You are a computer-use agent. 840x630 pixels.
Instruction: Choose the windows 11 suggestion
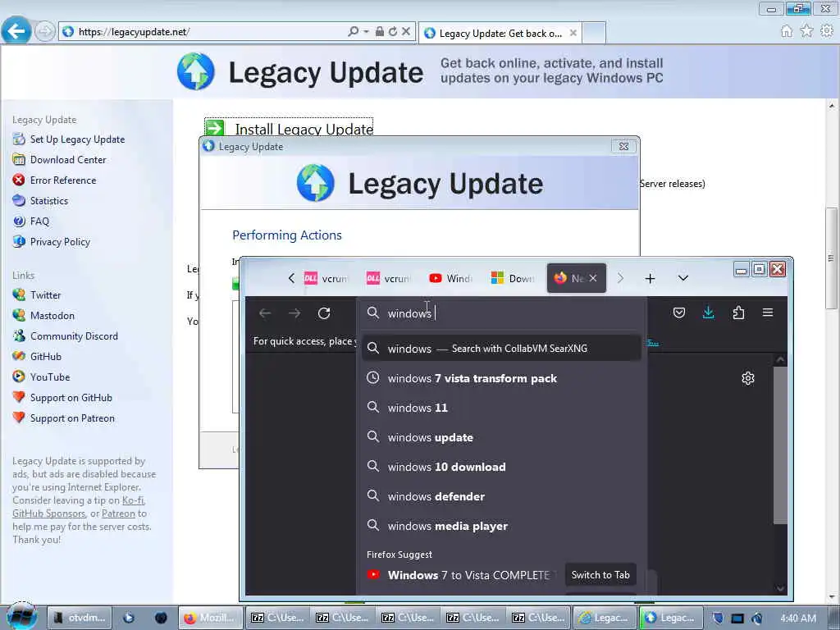click(x=501, y=408)
